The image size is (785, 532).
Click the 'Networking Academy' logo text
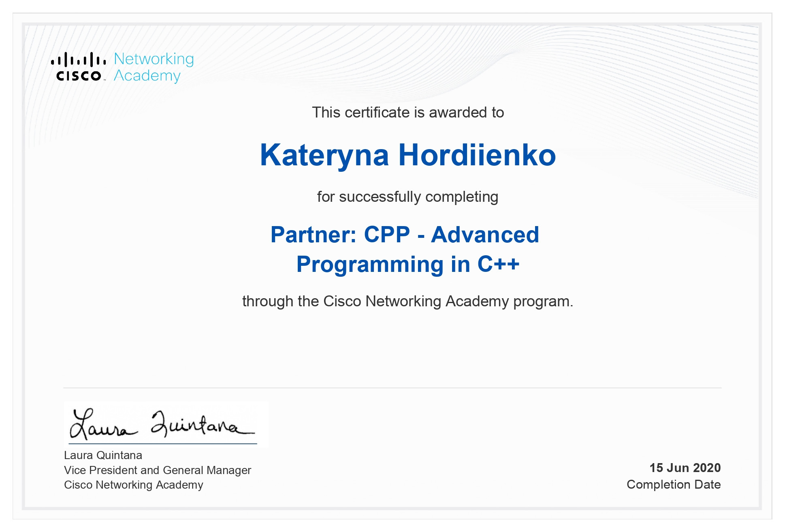(x=154, y=67)
